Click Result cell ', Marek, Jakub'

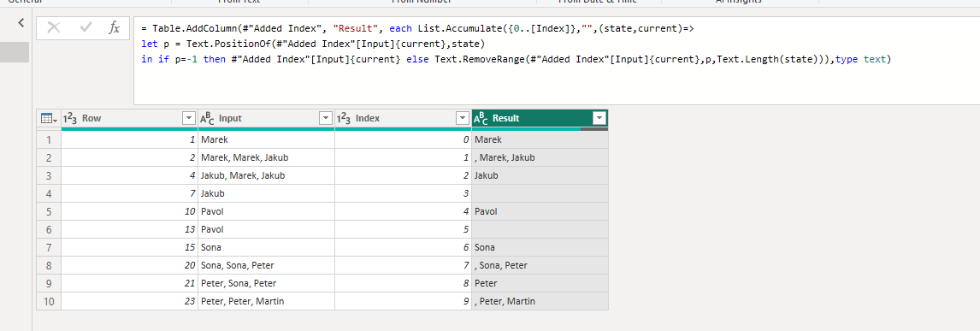(x=540, y=158)
